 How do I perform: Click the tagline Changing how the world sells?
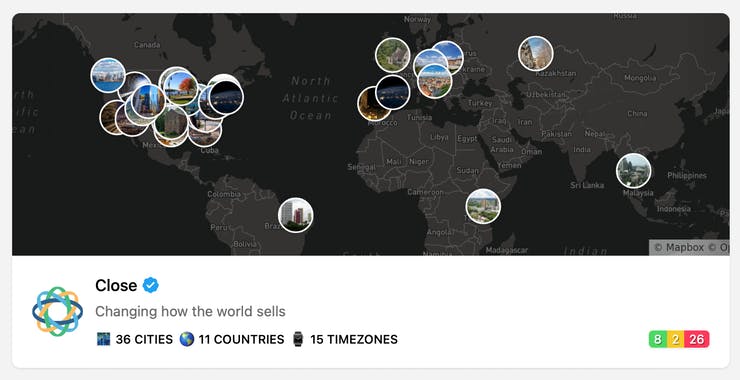(190, 312)
